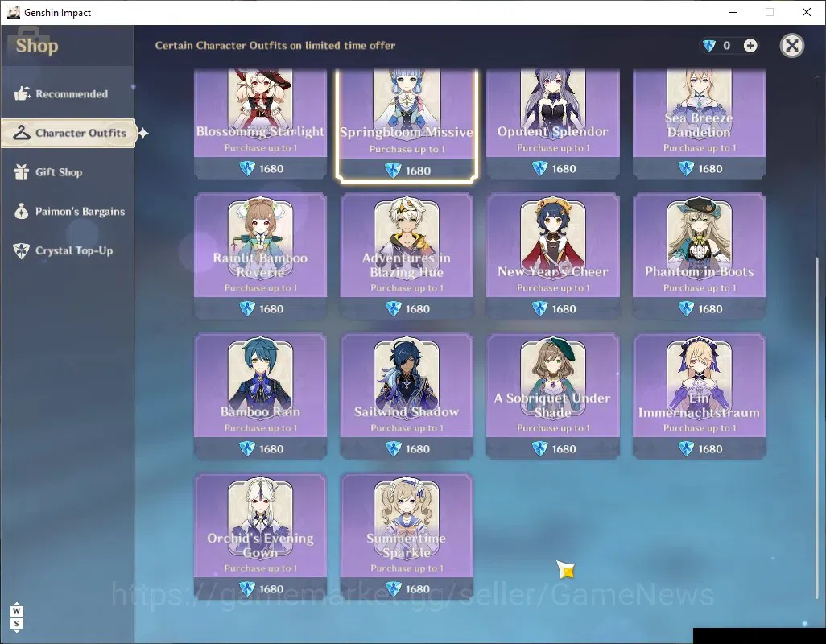Select the Blossoming Starlight outfit

click(x=260, y=124)
